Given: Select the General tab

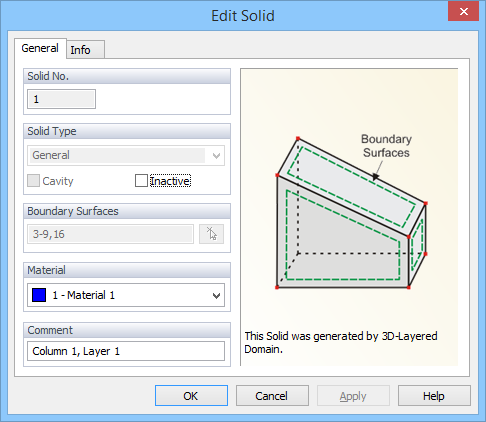Looking at the screenshot, I should pyautogui.click(x=40, y=48).
